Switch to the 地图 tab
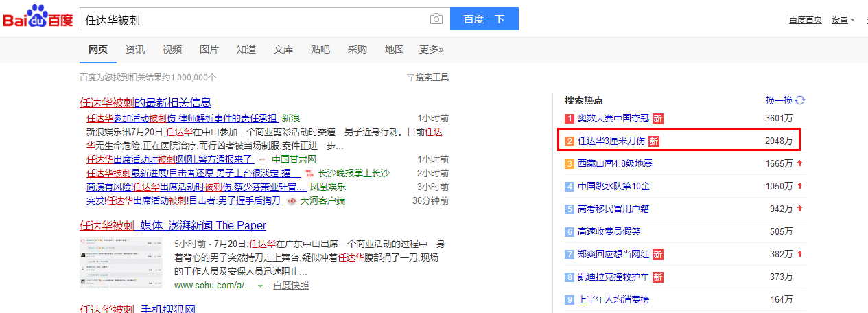Image resolution: width=868 pixels, height=313 pixels. (395, 49)
